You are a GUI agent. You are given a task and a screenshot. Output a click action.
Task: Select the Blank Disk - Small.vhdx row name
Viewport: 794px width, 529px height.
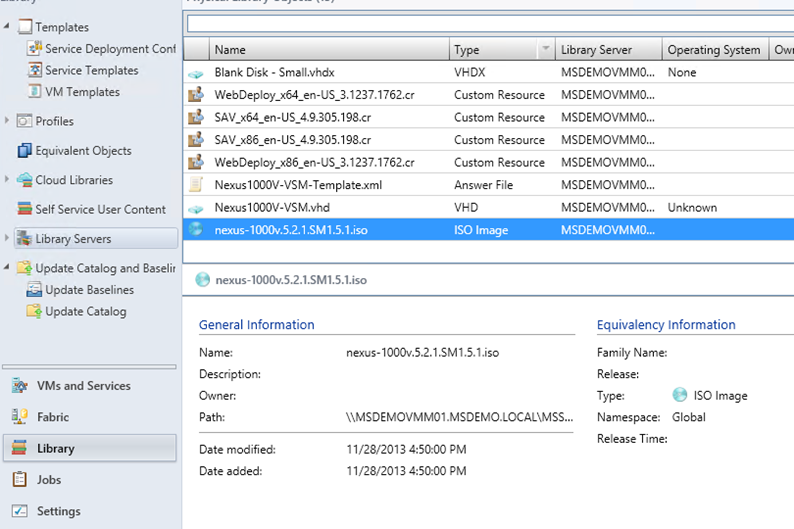coord(274,72)
